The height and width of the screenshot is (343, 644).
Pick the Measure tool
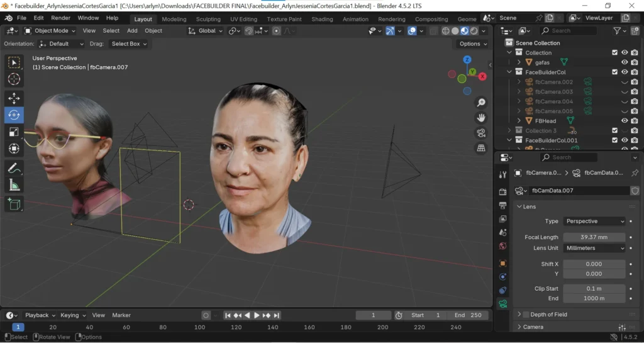[14, 184]
